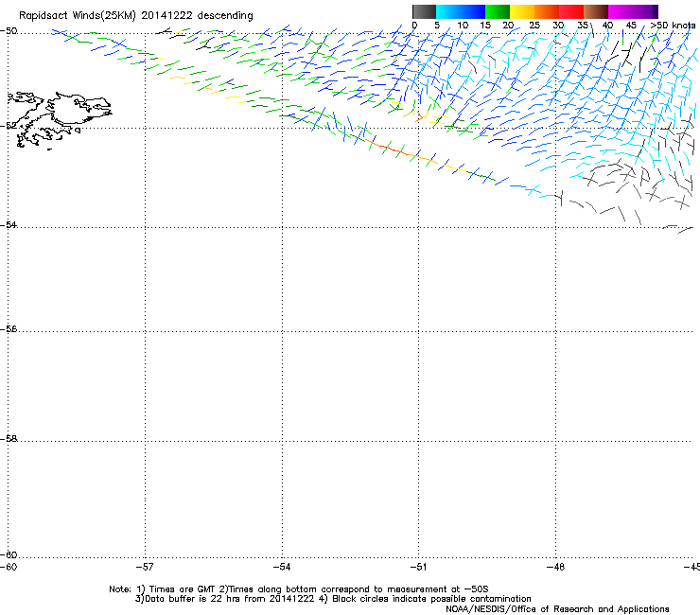700x615 pixels.
Task: Click the legend value '10'
Action: (x=463, y=26)
